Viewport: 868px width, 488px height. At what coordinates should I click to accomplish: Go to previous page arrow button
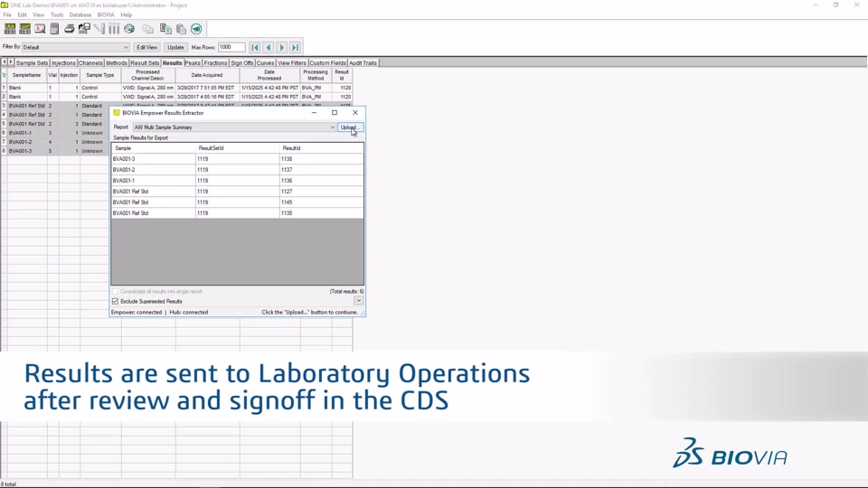click(x=269, y=48)
